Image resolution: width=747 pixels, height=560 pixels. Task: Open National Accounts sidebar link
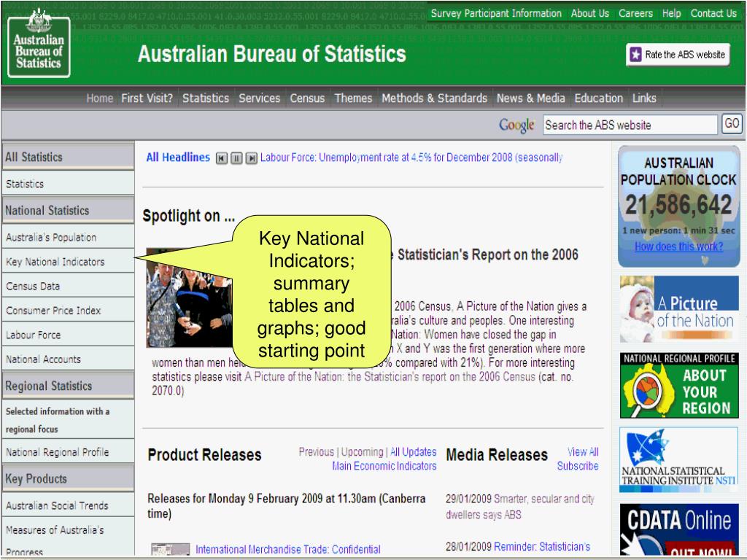pyautogui.click(x=68, y=359)
